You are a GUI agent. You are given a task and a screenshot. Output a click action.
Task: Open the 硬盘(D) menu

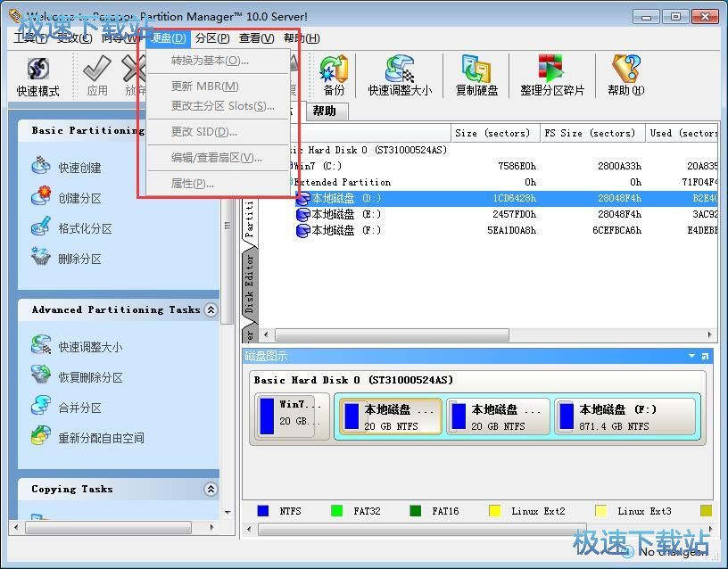tap(168, 38)
